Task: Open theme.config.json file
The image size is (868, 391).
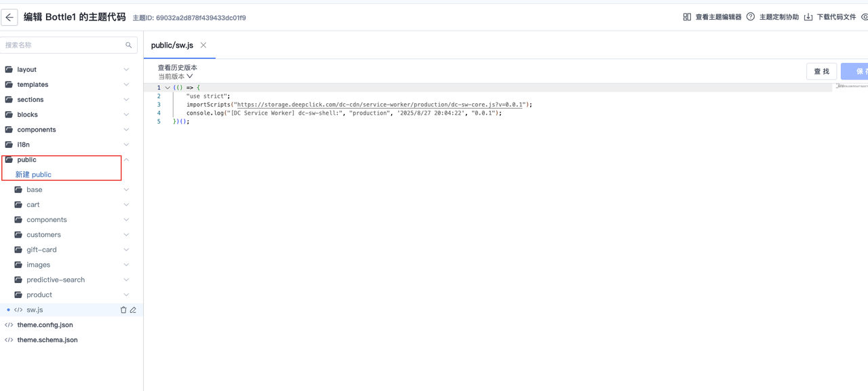Action: coord(45,325)
